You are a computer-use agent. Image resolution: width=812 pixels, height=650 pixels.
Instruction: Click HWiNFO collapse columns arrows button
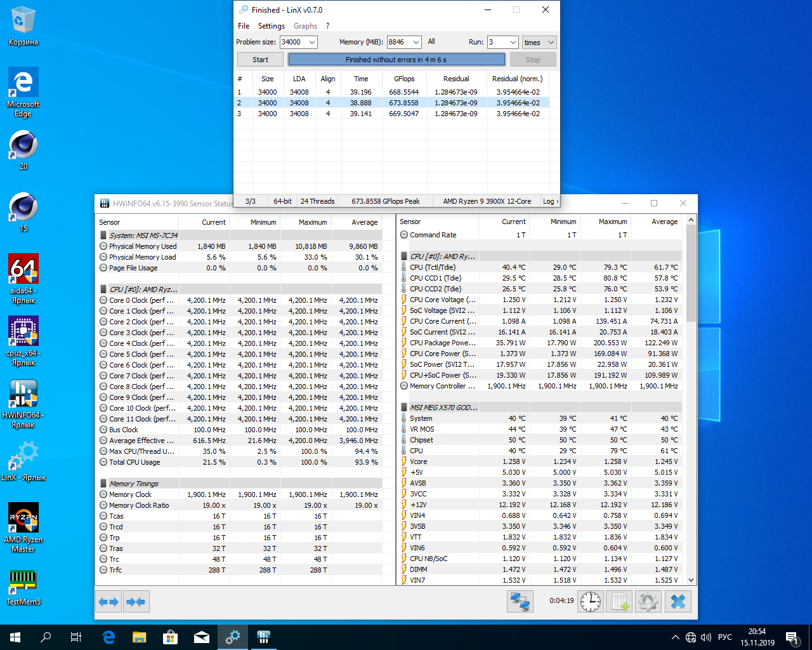coord(136,602)
